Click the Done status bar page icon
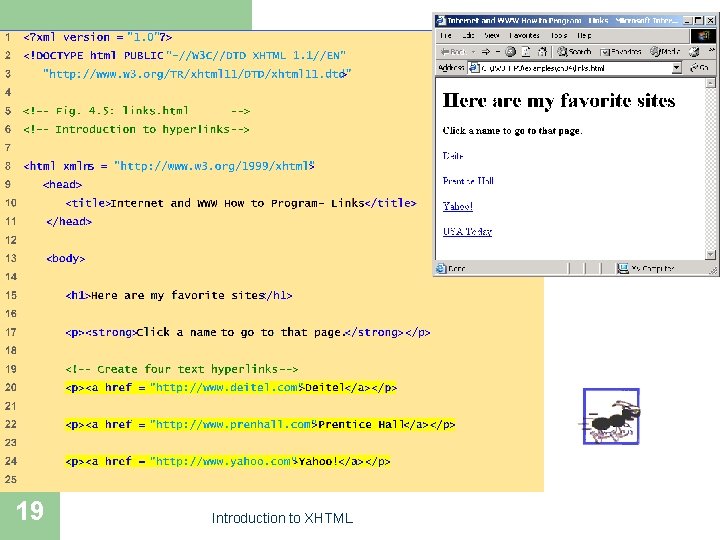 coord(441,268)
